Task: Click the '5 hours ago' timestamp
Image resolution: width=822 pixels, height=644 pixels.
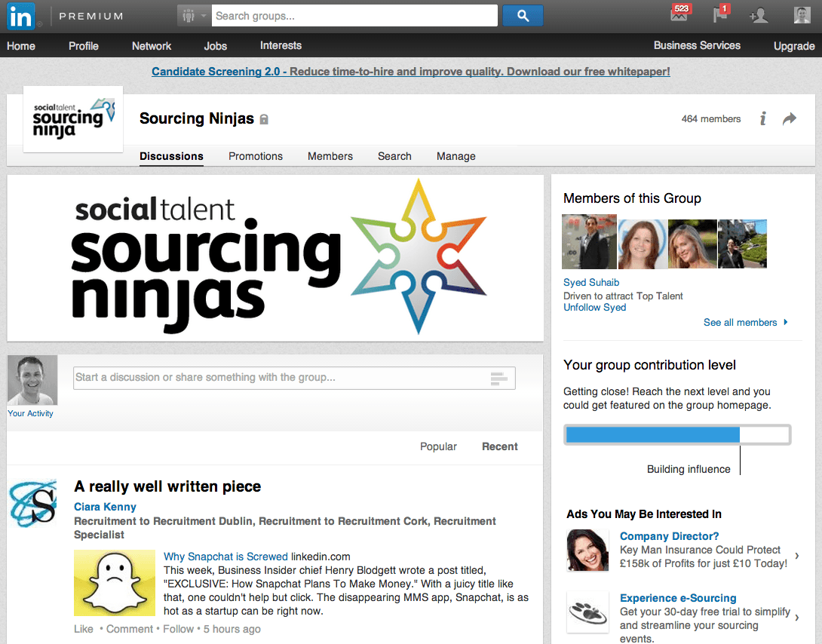Action: (232, 629)
